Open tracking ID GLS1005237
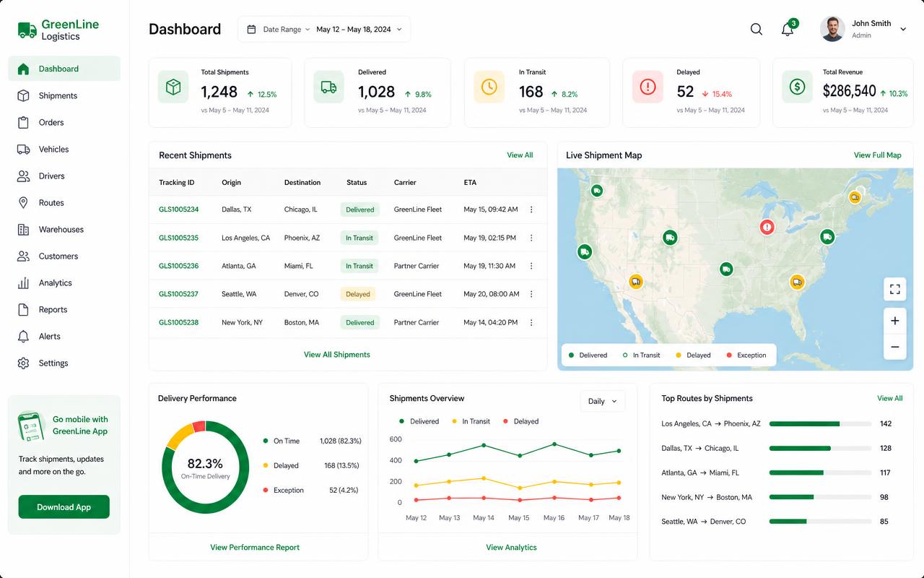 click(x=178, y=294)
